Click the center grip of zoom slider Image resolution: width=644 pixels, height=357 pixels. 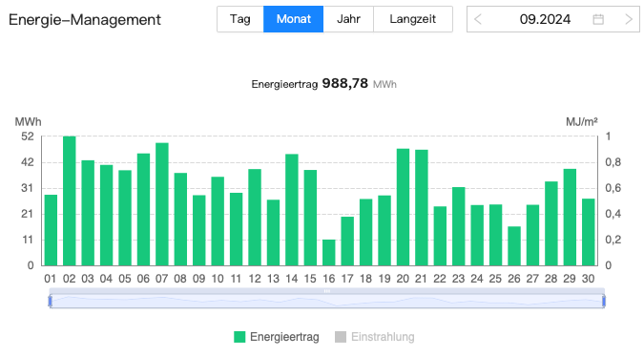pyautogui.click(x=327, y=291)
